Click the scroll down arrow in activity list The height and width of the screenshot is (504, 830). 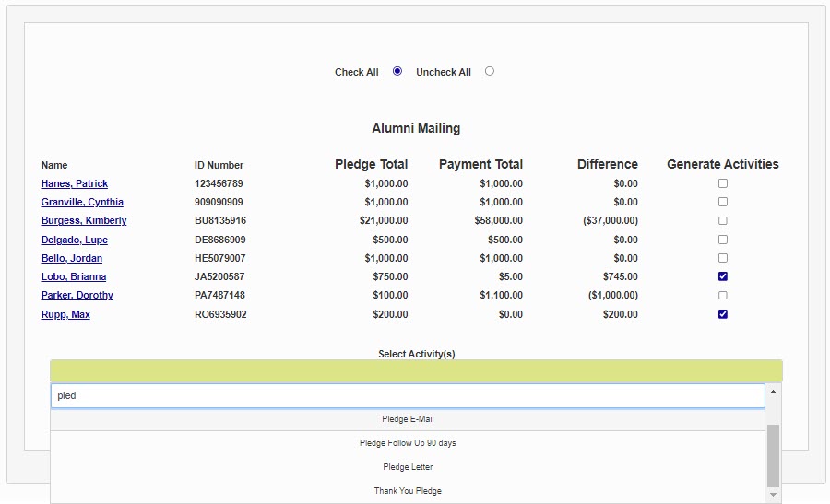point(773,496)
